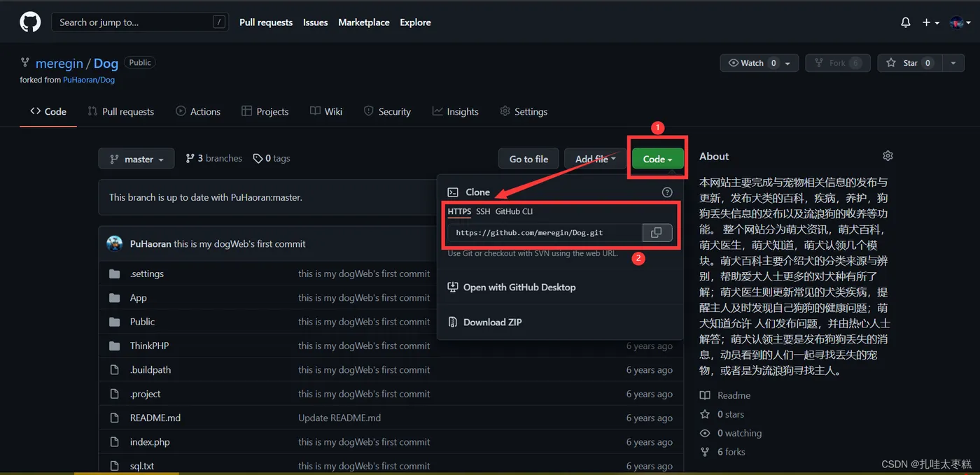Open the PuHaoran/Dog forked-from link
980x475 pixels.
tap(89, 80)
